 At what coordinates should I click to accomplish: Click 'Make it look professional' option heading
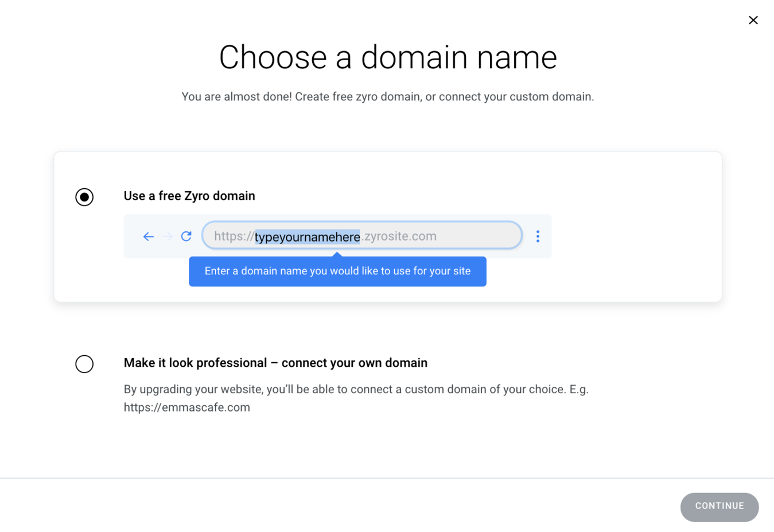coord(275,363)
